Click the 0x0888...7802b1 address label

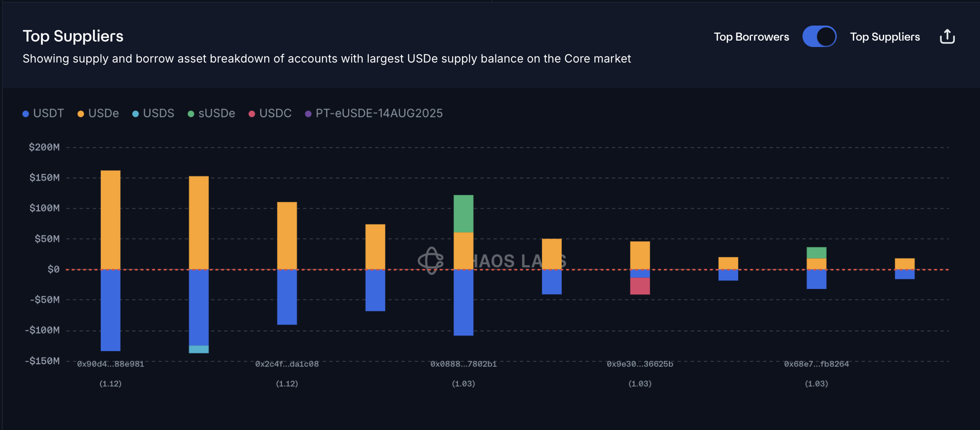(x=464, y=364)
